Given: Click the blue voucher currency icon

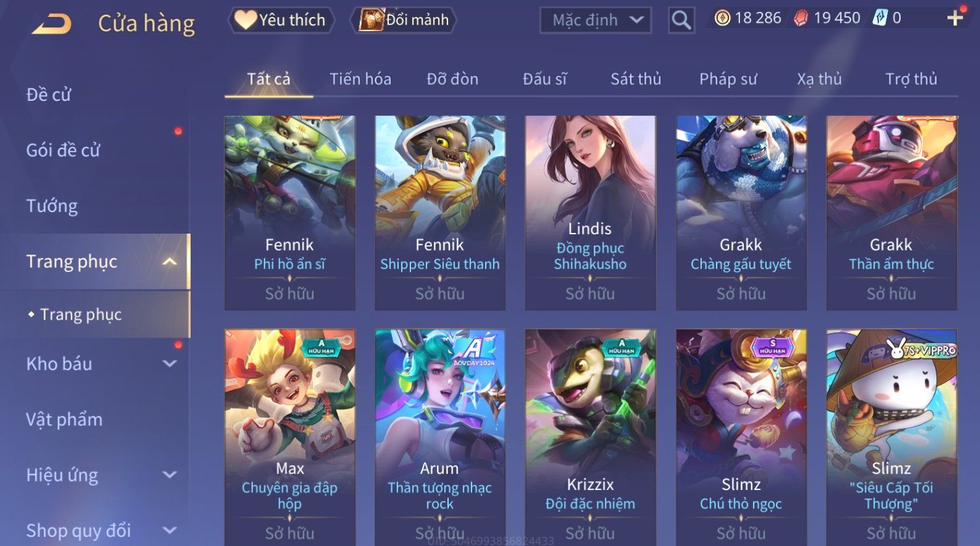Looking at the screenshot, I should click(x=880, y=18).
